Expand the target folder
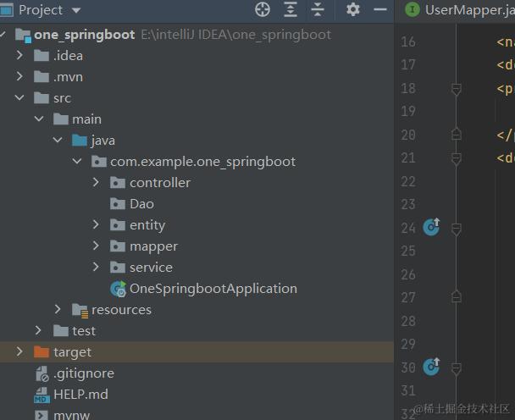The image size is (515, 420). click(20, 352)
